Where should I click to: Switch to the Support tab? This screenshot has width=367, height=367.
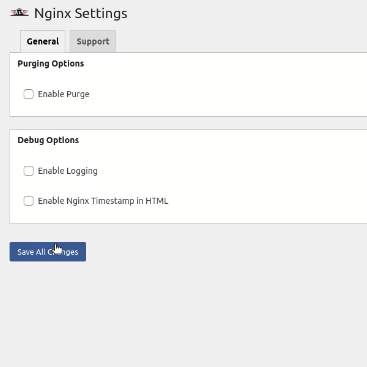point(93,41)
